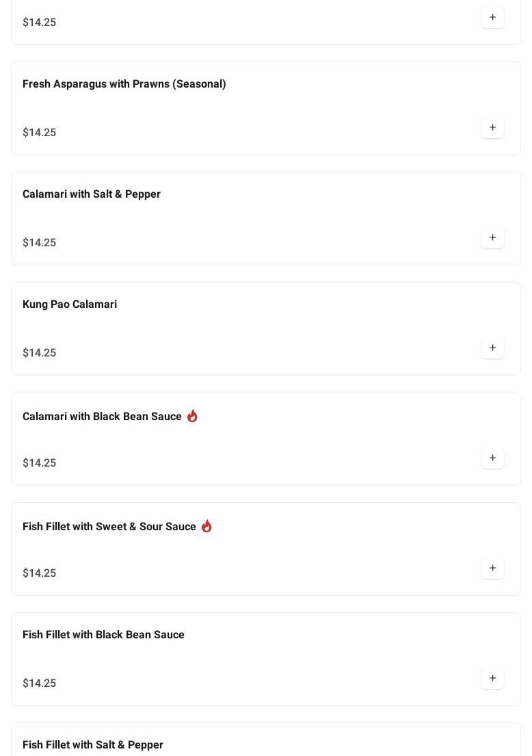The width and height of the screenshot is (532, 756).
Task: Open Fish Fillet with Black Bean Sauce
Action: (x=104, y=634)
